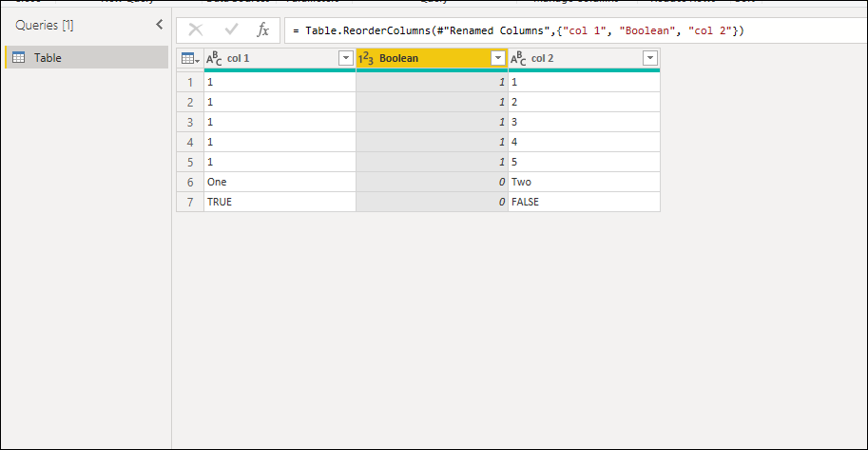Select row number 1 header
The height and width of the screenshot is (450, 868).
pos(190,82)
